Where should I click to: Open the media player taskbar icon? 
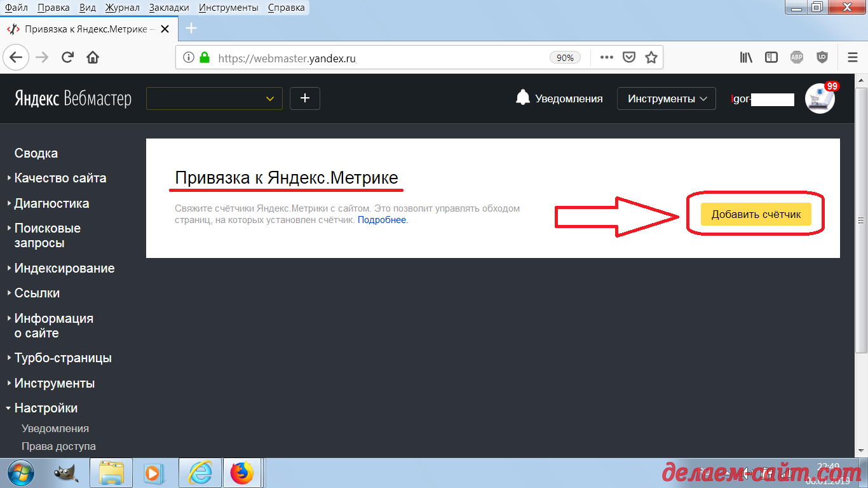click(153, 473)
